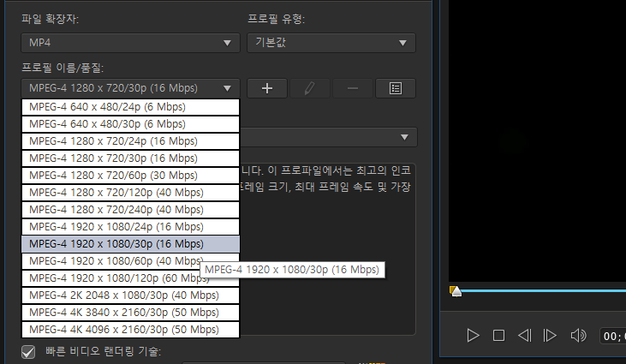Add a new profile with plus button
Screen dimensions: 626x364
[x=267, y=88]
